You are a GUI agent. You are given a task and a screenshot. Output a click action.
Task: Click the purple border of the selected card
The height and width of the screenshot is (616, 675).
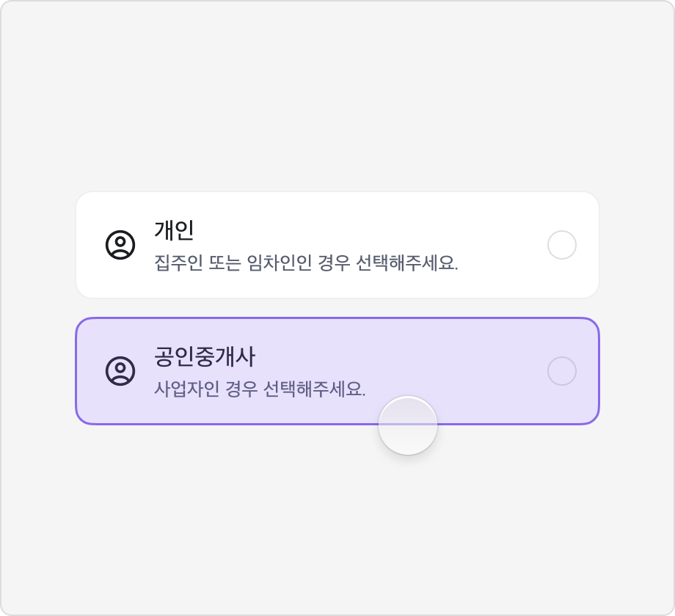click(x=337, y=318)
